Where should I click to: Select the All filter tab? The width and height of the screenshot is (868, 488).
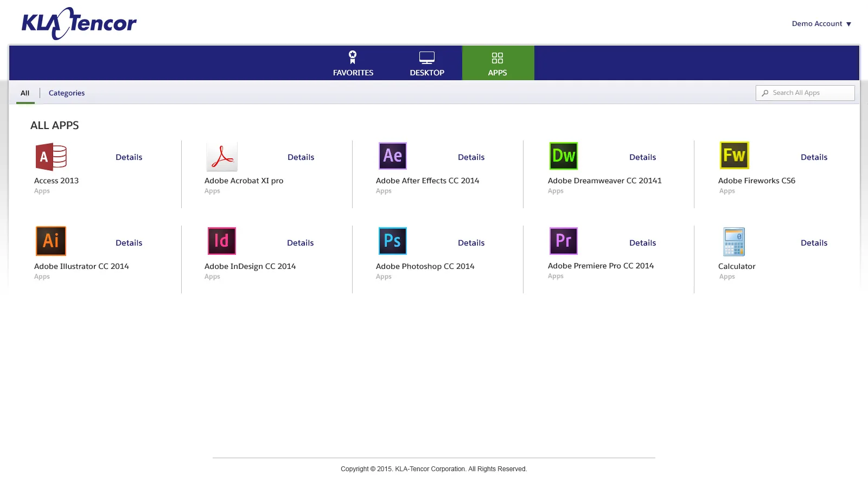25,93
